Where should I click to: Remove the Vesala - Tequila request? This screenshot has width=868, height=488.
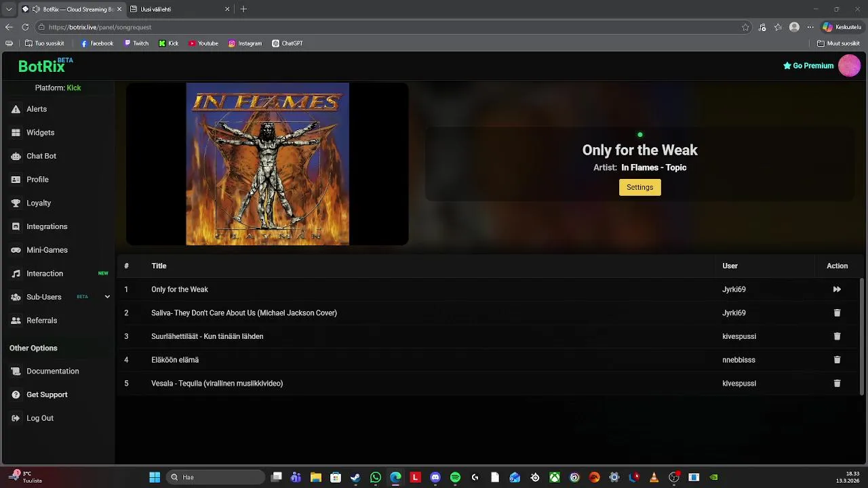click(837, 384)
